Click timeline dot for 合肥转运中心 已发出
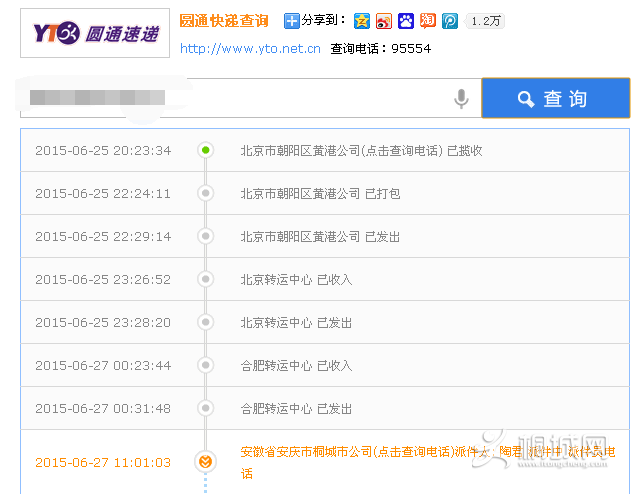 [x=205, y=408]
